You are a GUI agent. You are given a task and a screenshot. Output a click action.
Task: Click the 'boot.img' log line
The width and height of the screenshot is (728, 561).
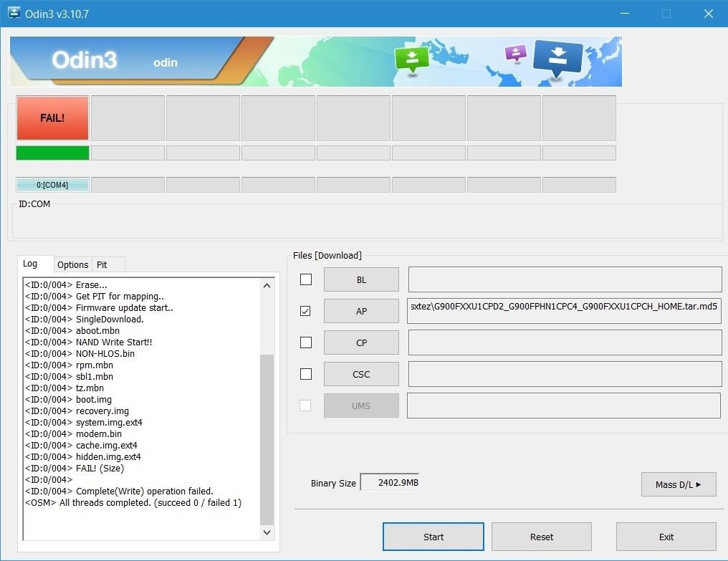(68, 399)
